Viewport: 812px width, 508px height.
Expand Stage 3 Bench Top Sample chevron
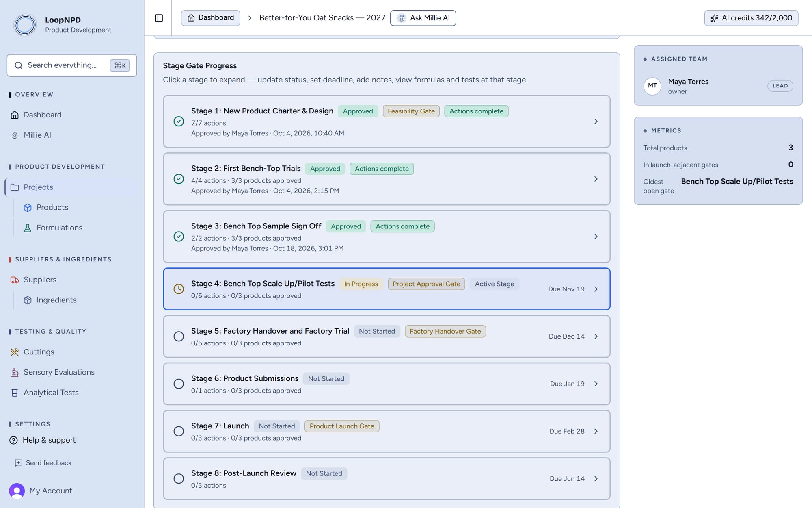596,237
